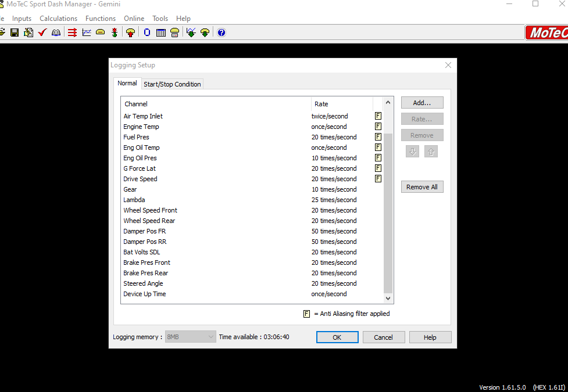Viewport: 568px width, 392px height.
Task: Select the Drive Speed channel name
Action: point(140,179)
